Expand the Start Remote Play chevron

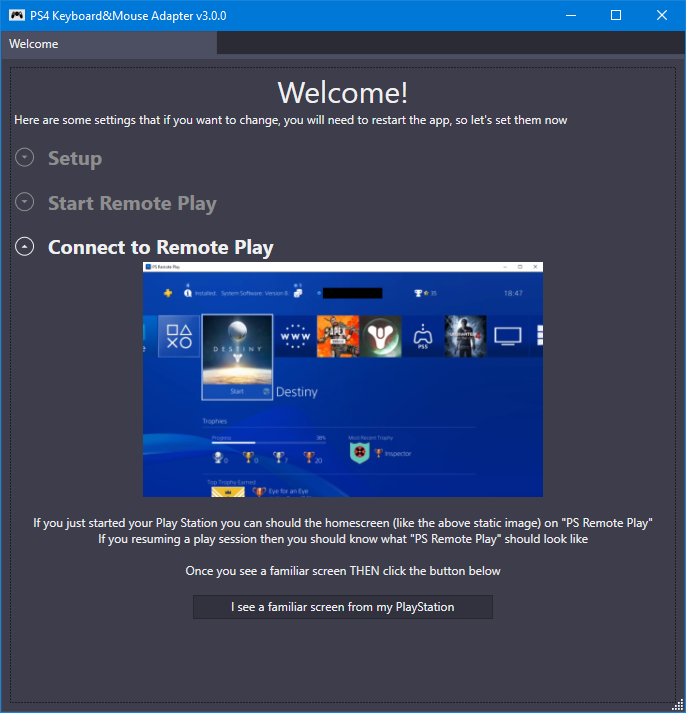25,202
